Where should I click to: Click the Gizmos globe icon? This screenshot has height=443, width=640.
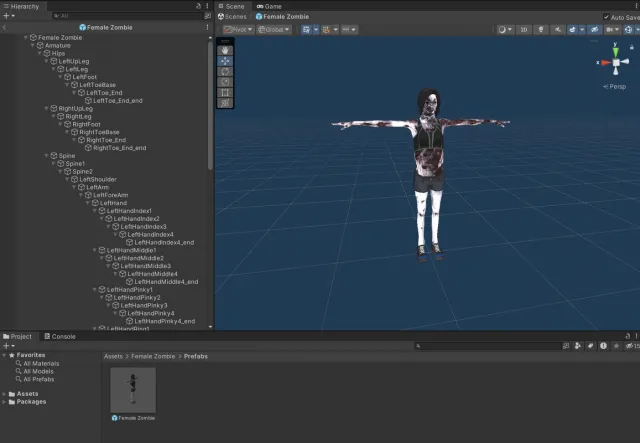(x=629, y=29)
